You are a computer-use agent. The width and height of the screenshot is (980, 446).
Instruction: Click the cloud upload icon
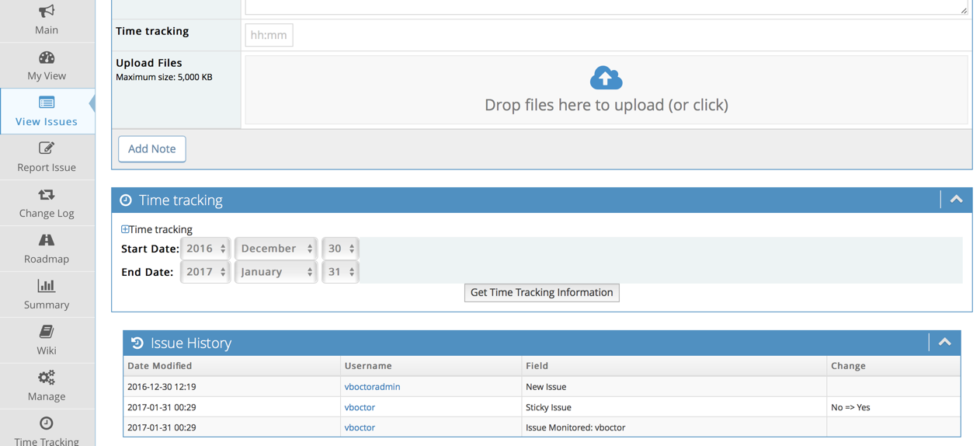tap(606, 78)
